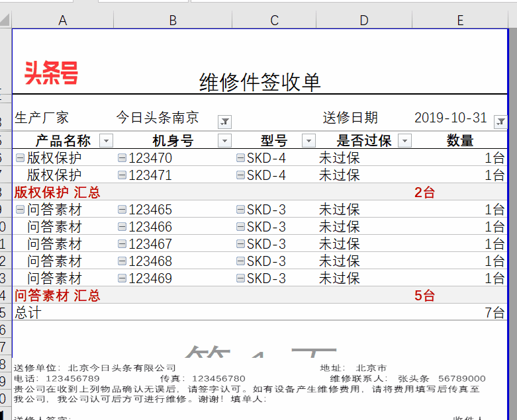Select 1台 quantity in row 123471
This screenshot has height=420, width=517.
(494, 175)
